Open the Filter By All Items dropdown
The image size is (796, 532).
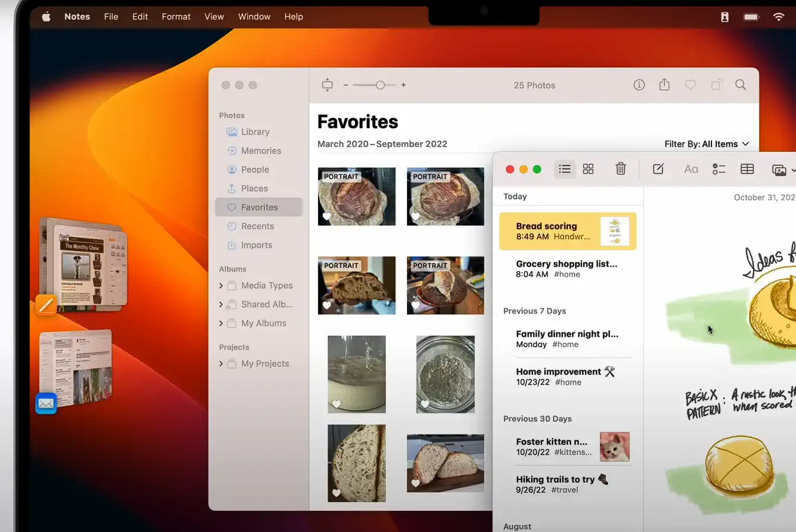click(706, 144)
